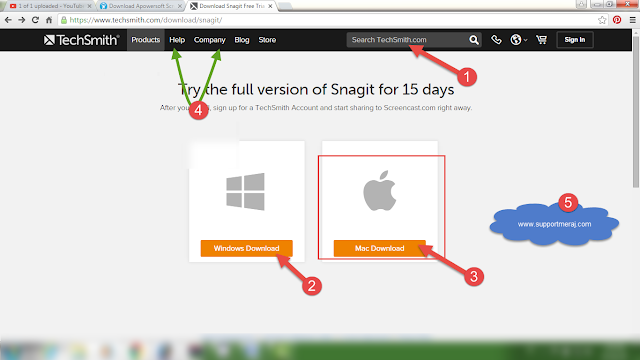Click the Pinterest extension icon

617,20
